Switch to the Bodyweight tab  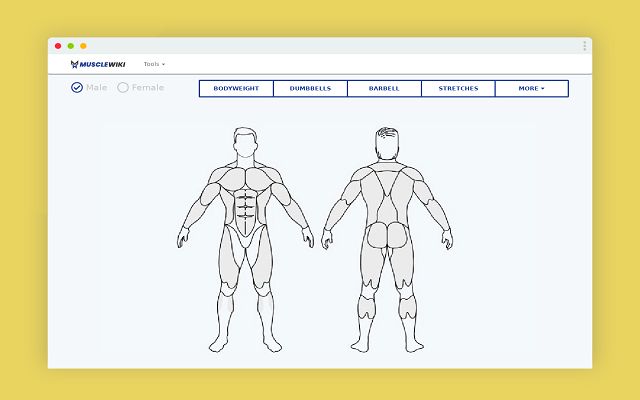(236, 89)
